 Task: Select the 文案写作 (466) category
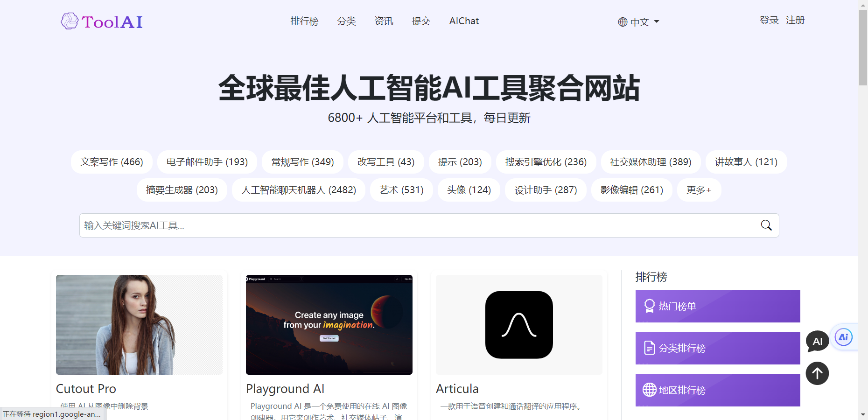pyautogui.click(x=112, y=162)
